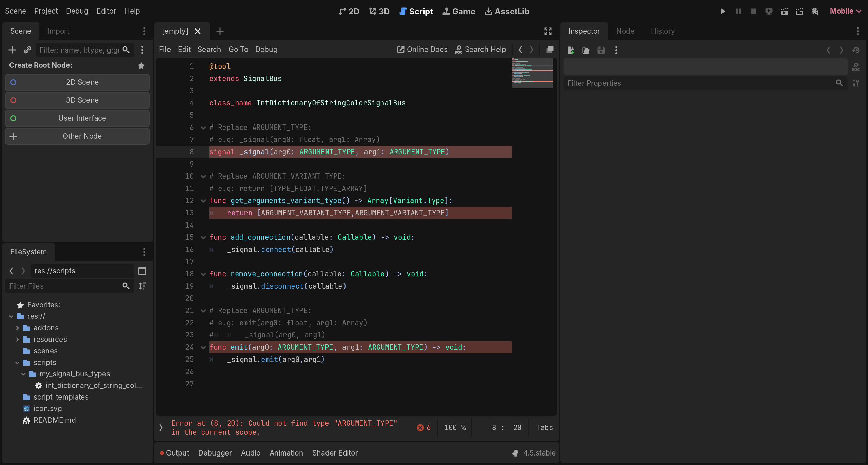The width and height of the screenshot is (868, 465).
Task: Toggle distraction-free mode icon in script editor
Action: coord(548,31)
